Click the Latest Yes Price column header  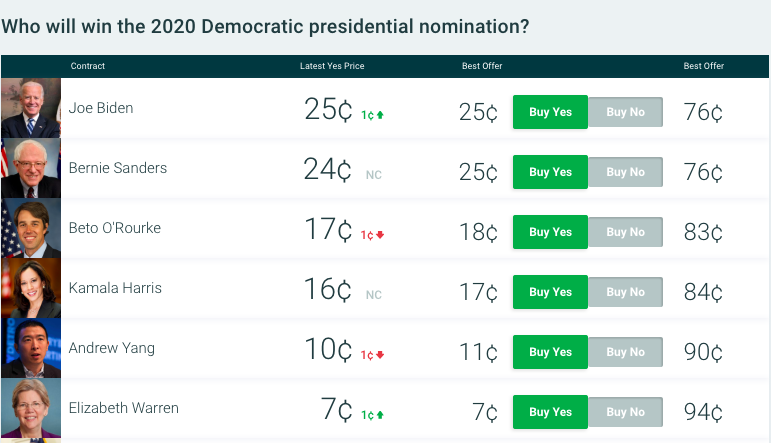pos(332,66)
